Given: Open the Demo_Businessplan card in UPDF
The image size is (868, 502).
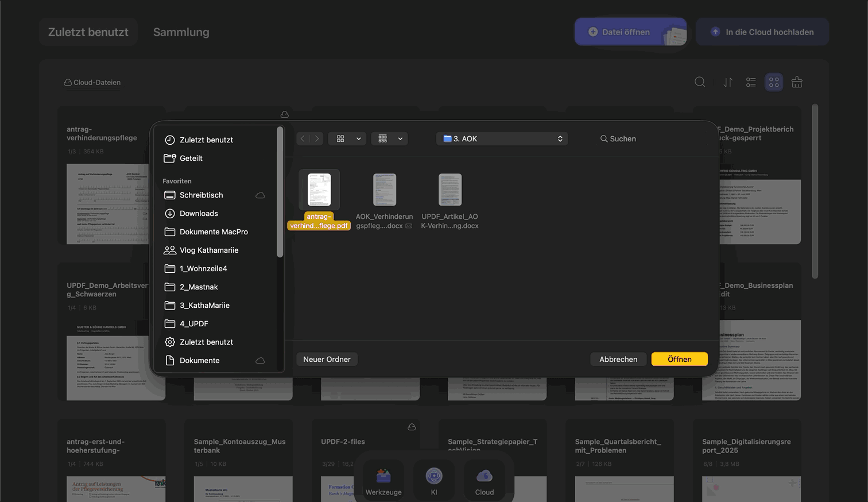Looking at the screenshot, I should coord(759,331).
